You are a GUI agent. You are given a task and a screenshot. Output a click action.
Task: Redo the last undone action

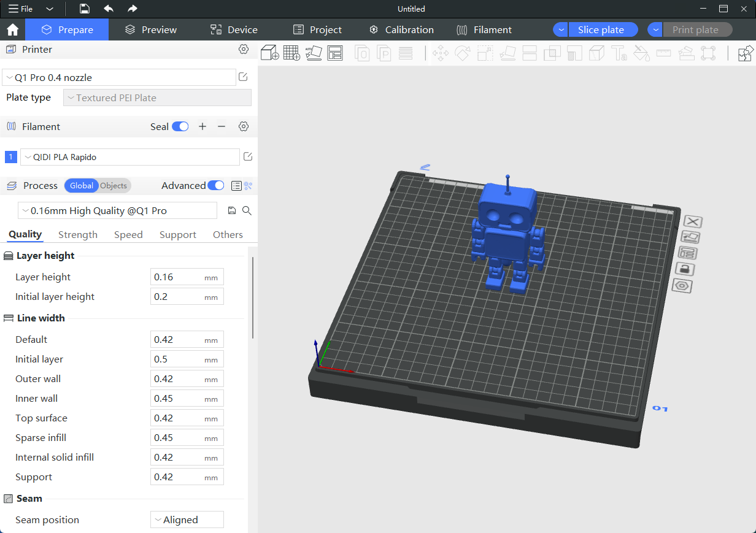[132, 9]
